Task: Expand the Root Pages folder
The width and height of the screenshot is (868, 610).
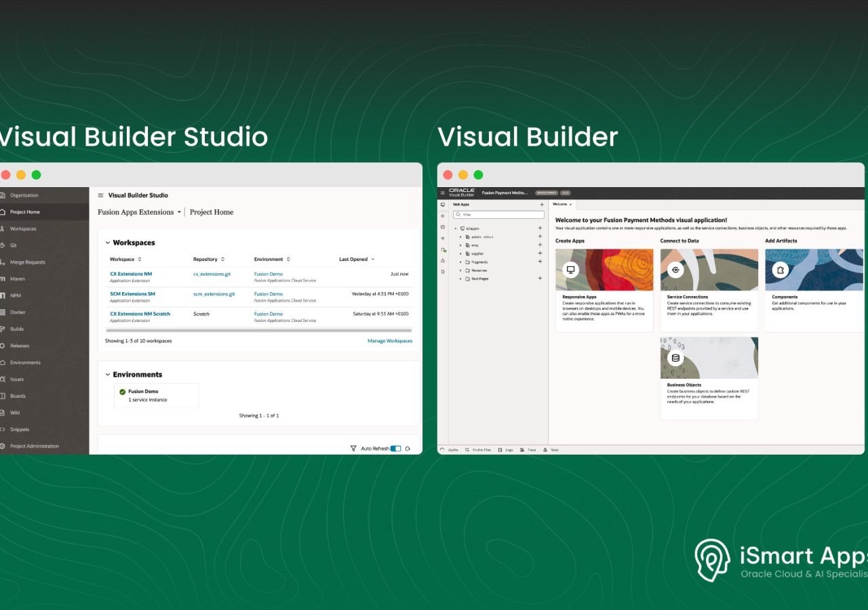Action: 460,279
